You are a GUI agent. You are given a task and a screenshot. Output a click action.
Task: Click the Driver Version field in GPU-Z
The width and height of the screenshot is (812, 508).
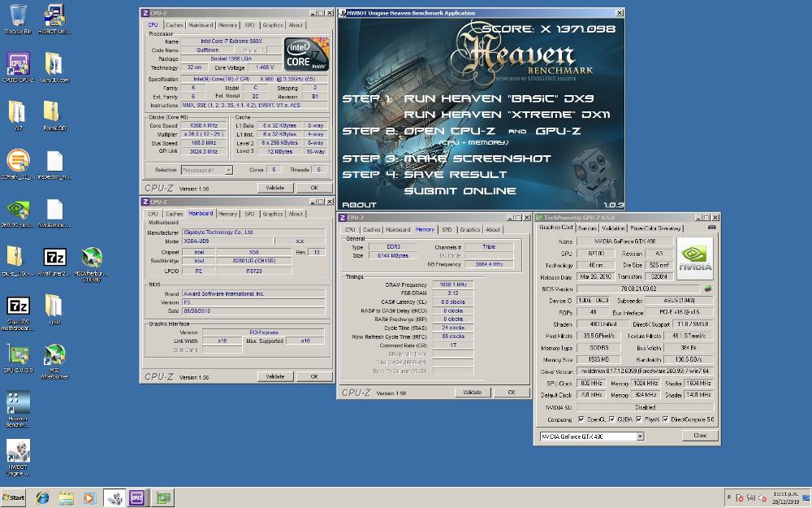coord(645,371)
